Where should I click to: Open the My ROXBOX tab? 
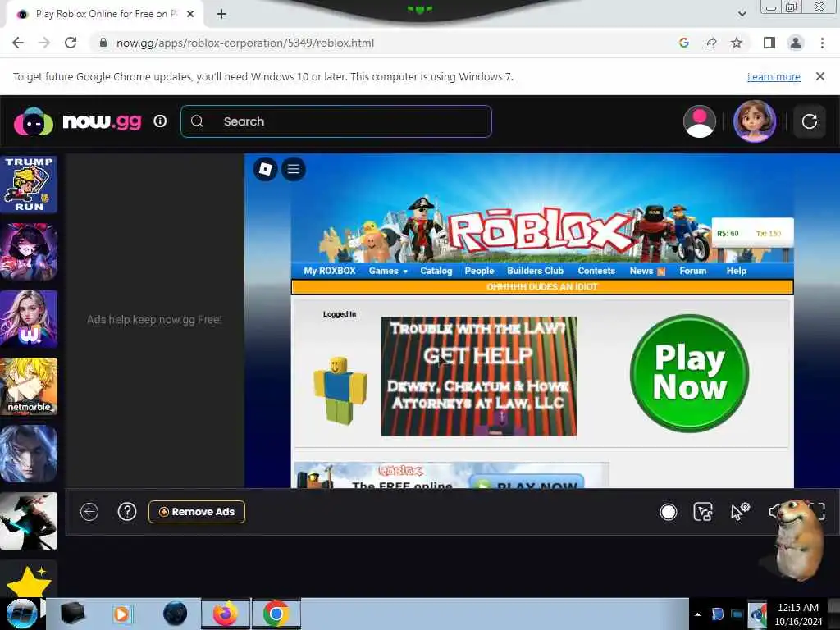point(330,271)
